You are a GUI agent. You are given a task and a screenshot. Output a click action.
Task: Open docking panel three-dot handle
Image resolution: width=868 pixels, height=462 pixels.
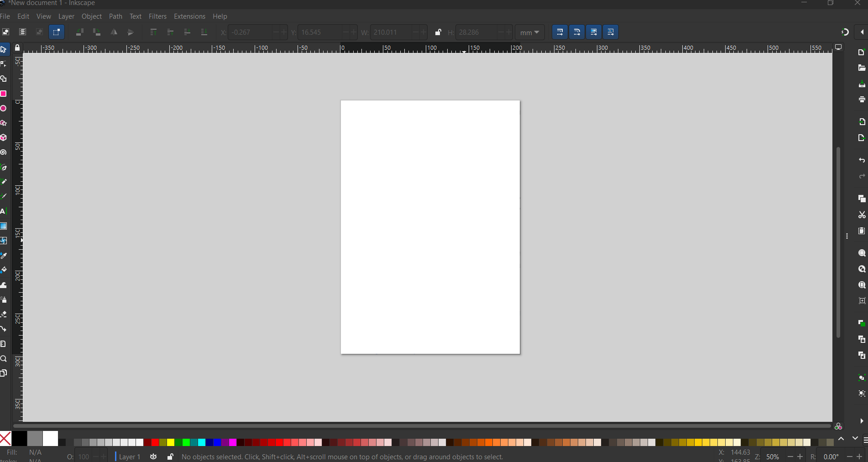[x=847, y=236]
